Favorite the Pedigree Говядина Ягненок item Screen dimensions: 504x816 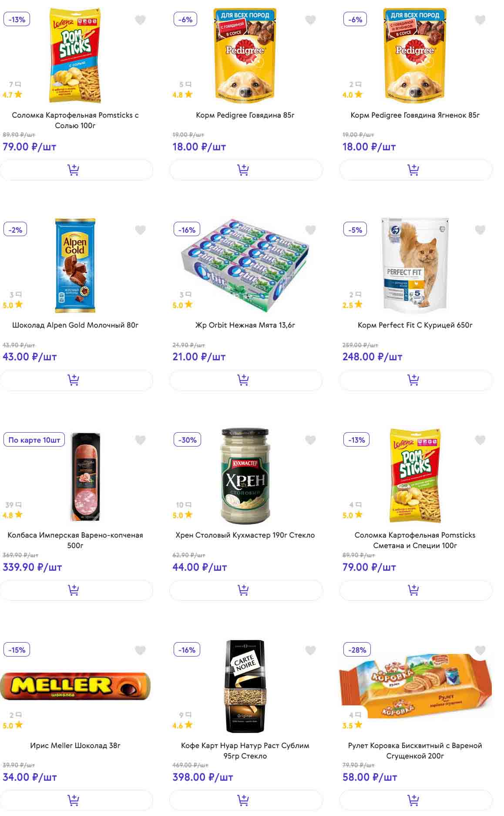(480, 20)
